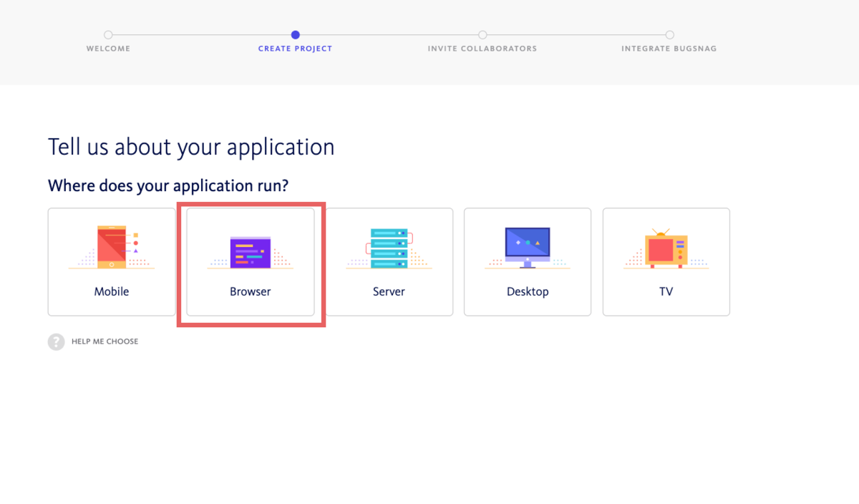The width and height of the screenshot is (859, 504).
Task: Click the Integrate Bugsnag step circle
Action: [x=669, y=34]
